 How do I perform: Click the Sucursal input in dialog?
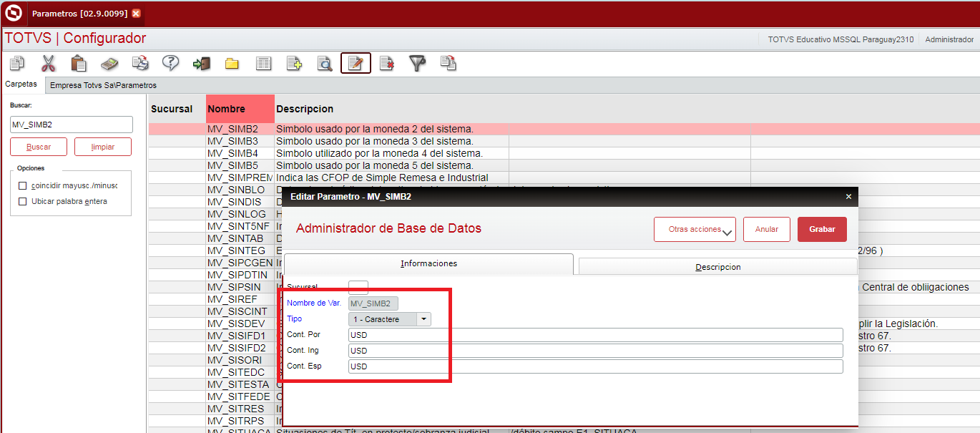tap(358, 287)
